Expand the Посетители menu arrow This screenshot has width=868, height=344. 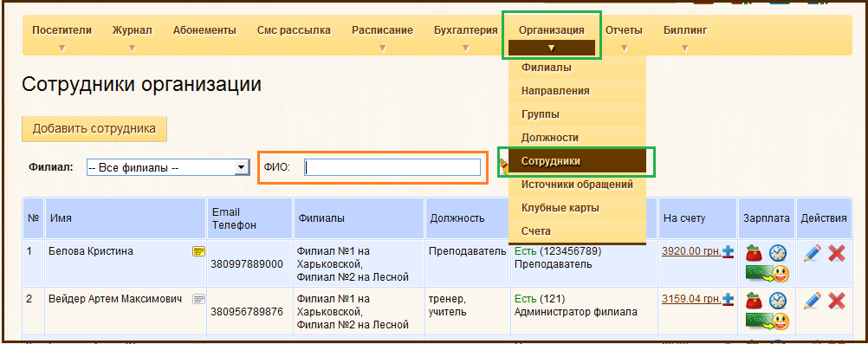[x=62, y=49]
